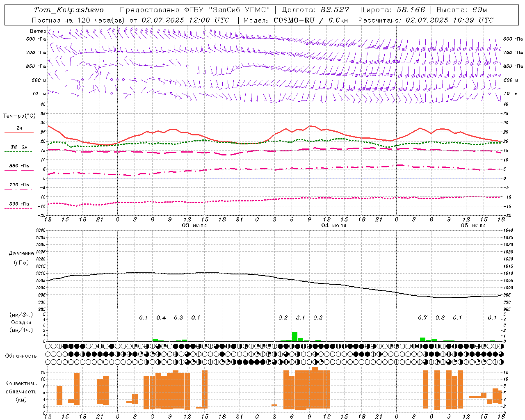Click the elevation label Высота: 69м
Image resolution: width=525 pixels, height=420 pixels.
pyautogui.click(x=461, y=10)
